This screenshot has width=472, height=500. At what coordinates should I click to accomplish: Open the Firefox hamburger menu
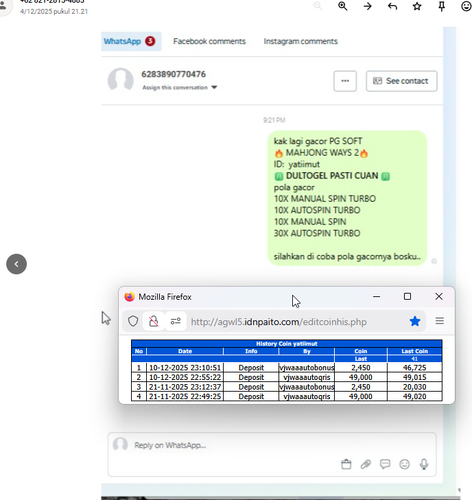440,321
